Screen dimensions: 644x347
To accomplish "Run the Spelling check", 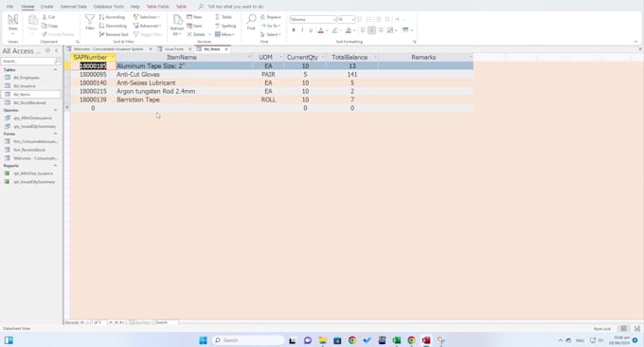I will click(x=225, y=26).
